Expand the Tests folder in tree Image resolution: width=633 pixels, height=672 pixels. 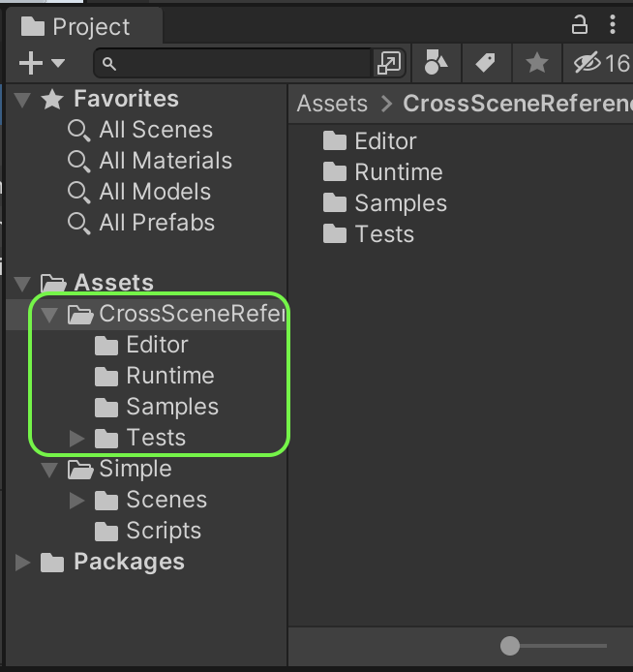(77, 439)
